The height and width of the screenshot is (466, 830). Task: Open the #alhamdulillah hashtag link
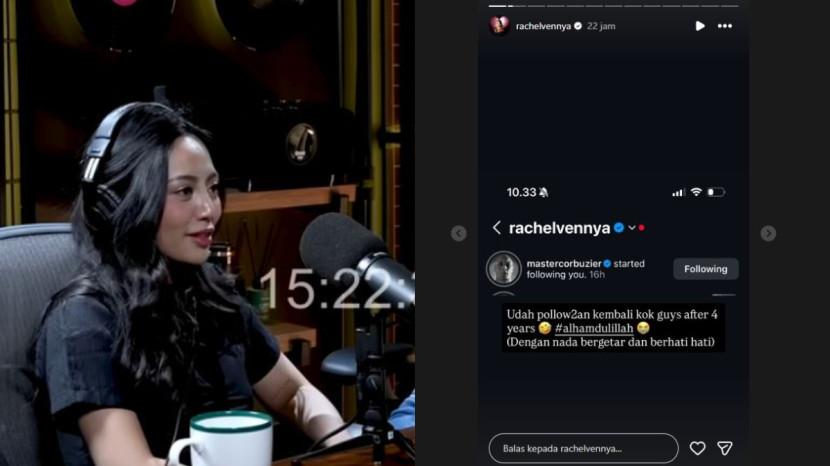594,328
